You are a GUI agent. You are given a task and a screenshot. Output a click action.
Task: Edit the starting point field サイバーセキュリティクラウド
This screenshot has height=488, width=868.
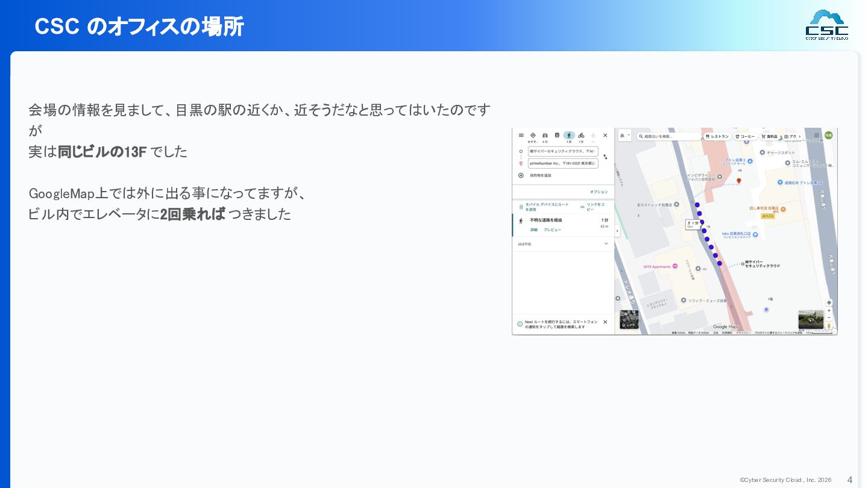(563, 151)
